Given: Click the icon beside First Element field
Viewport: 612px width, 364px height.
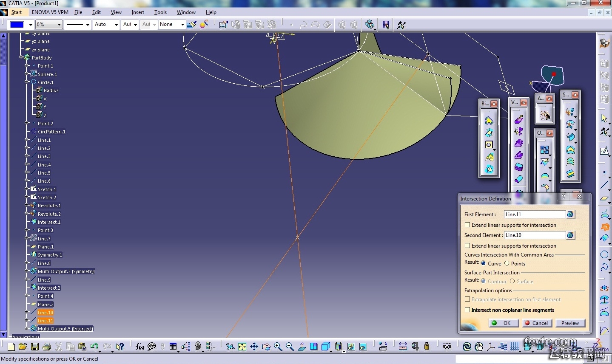Looking at the screenshot, I should point(570,214).
